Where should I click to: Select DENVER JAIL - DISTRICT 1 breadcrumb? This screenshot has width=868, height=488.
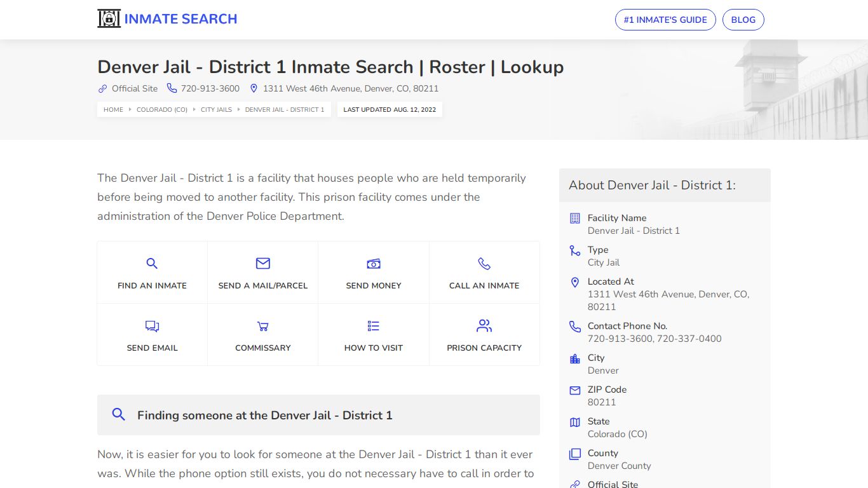(285, 109)
